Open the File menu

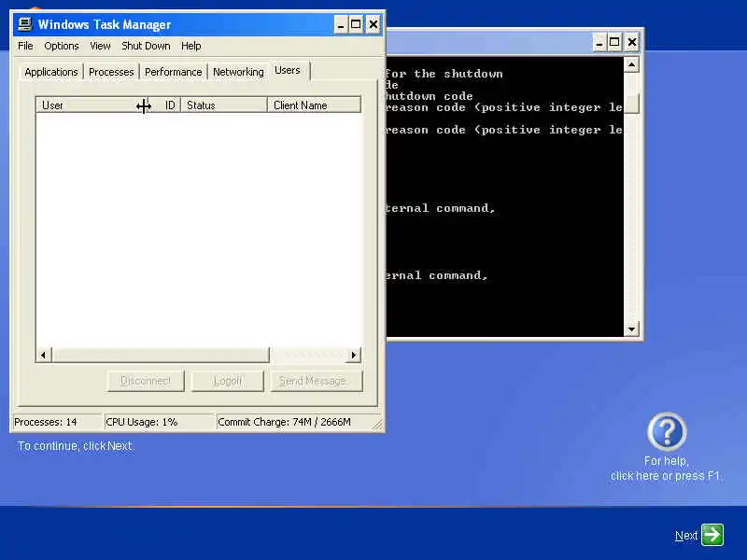25,46
